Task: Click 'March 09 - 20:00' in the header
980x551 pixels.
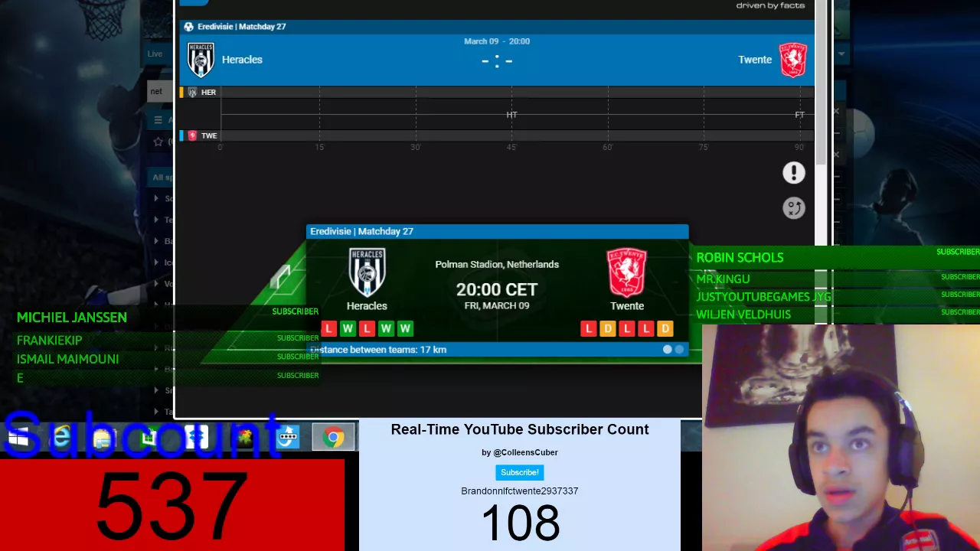Action: click(497, 41)
